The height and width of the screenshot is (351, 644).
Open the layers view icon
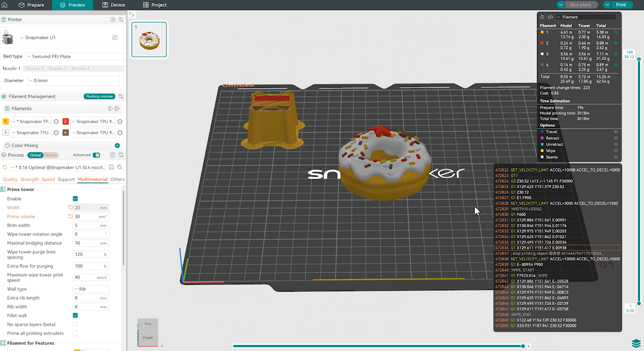pos(636,343)
